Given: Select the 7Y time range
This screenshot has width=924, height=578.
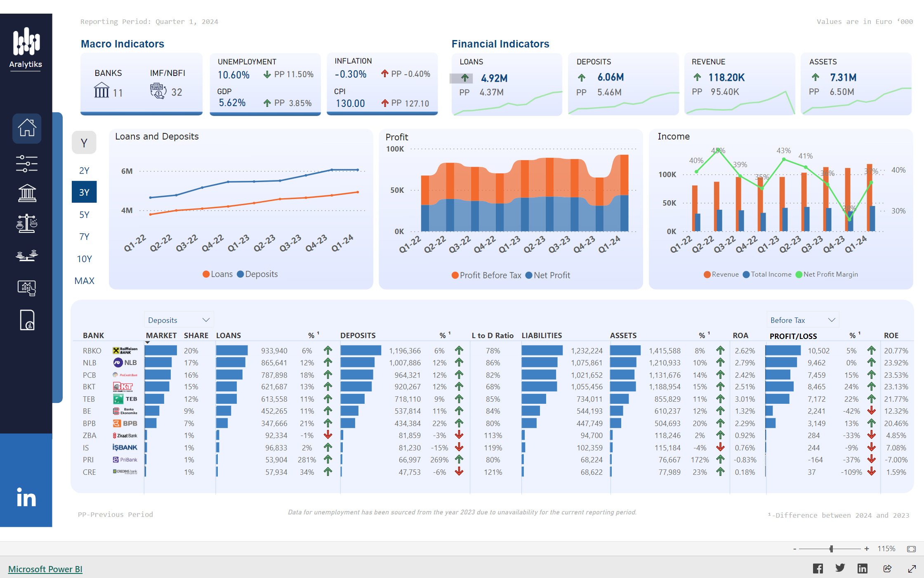Looking at the screenshot, I should tap(84, 237).
